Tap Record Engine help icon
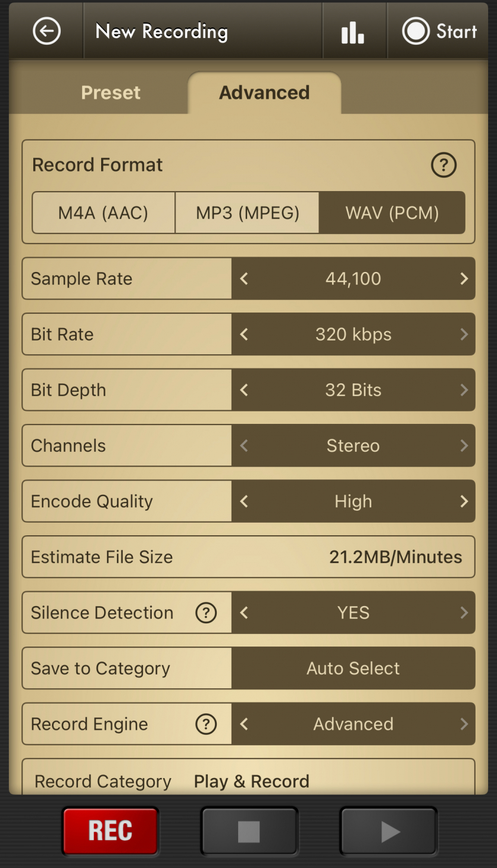The height and width of the screenshot is (868, 497). tap(206, 724)
